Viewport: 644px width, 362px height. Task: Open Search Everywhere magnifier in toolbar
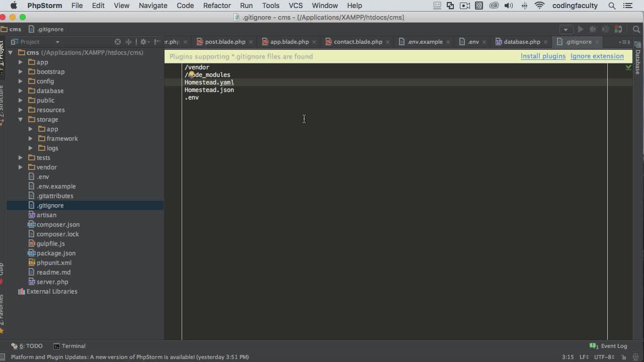pyautogui.click(x=636, y=29)
